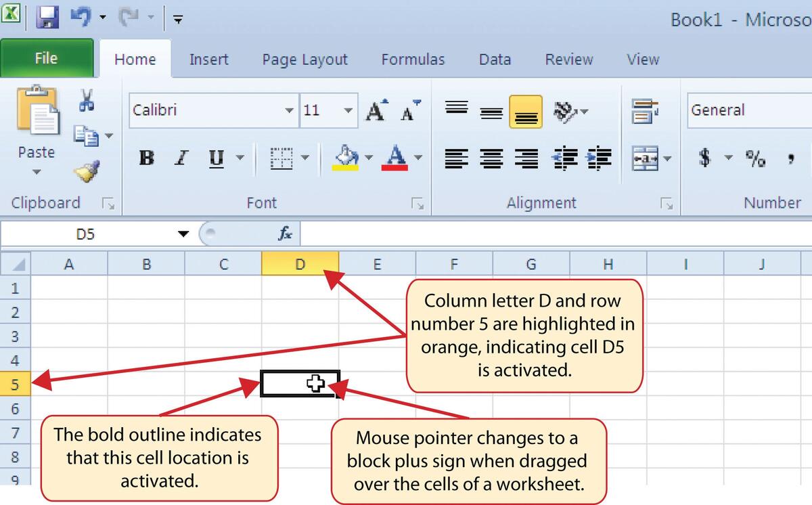Screen dimensions: 812x505
Task: Toggle Italic formatting
Action: pos(181,158)
